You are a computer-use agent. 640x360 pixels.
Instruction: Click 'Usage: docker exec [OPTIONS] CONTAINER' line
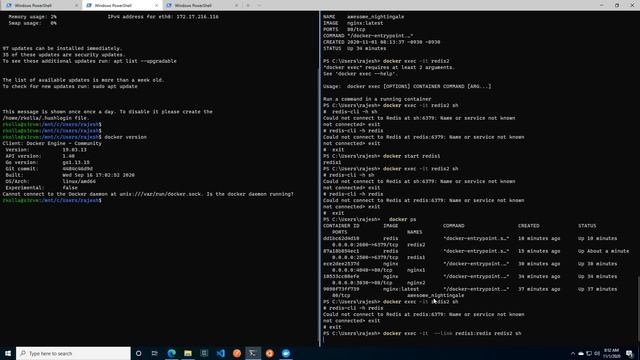point(407,87)
